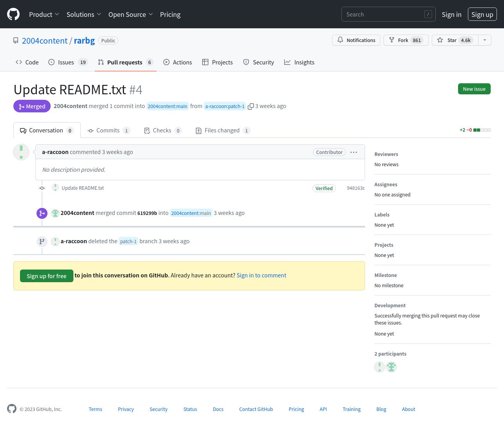Screen dimensions: 504x433
Task: Click the Contact GitHub footer link
Action: [256, 409]
